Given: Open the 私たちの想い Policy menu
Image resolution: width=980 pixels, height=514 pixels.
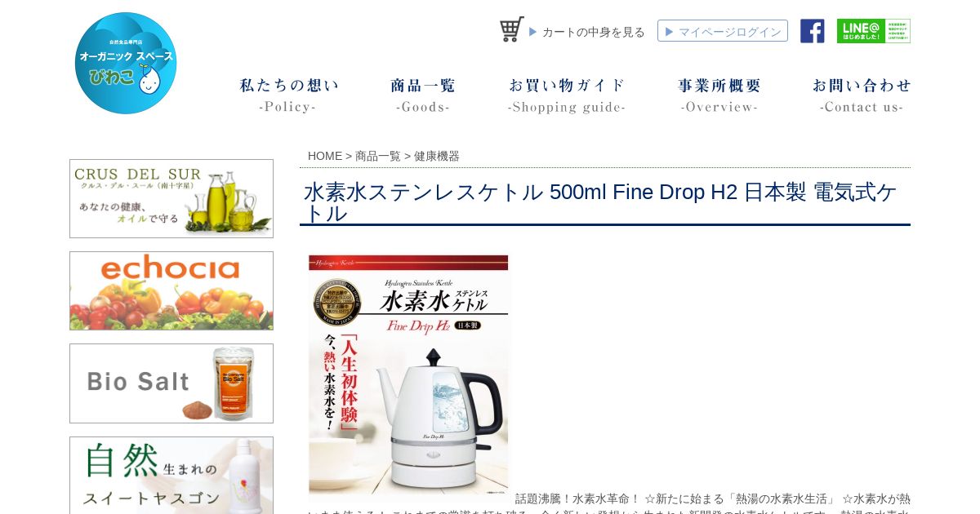Looking at the screenshot, I should point(289,95).
